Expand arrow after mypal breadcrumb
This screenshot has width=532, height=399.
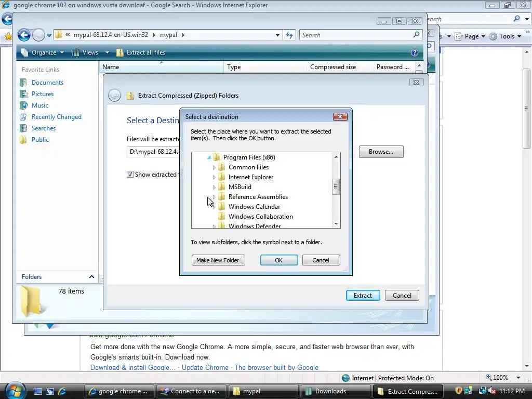pyautogui.click(x=183, y=35)
